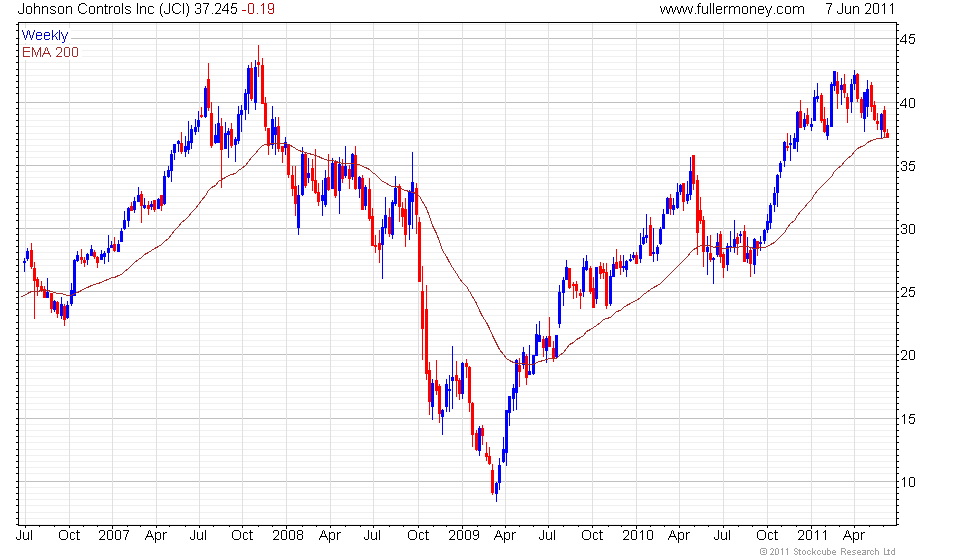Viewport: 980px width, 560px height.
Task: Click the -0.19 price change value
Action: pos(258,9)
